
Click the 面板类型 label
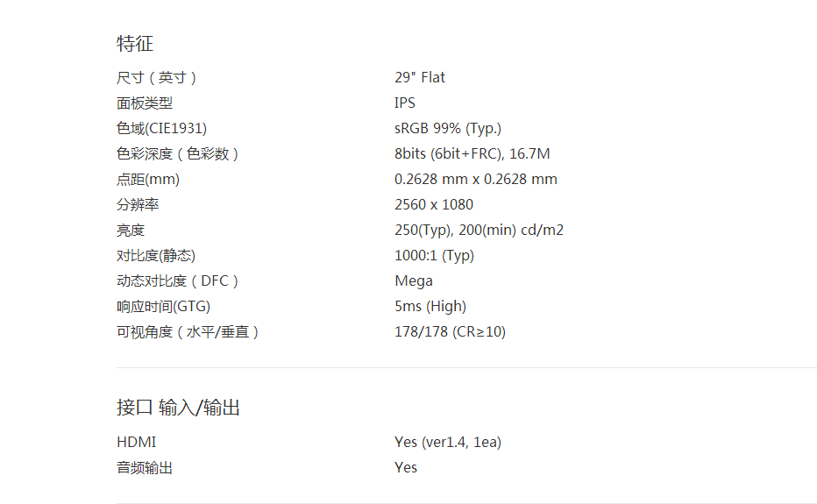point(145,103)
